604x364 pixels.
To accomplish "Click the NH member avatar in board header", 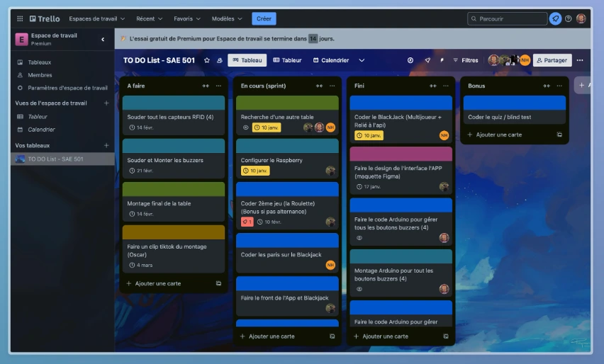I will [525, 60].
